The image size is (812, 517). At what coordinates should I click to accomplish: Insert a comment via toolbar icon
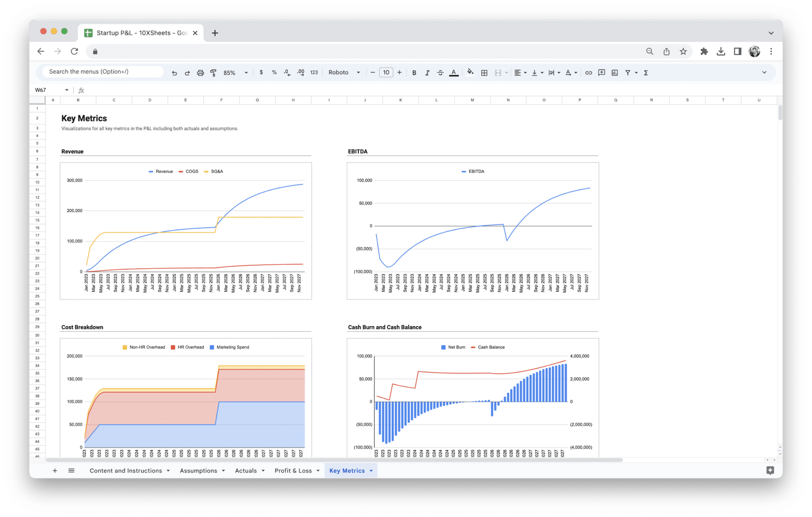[601, 73]
